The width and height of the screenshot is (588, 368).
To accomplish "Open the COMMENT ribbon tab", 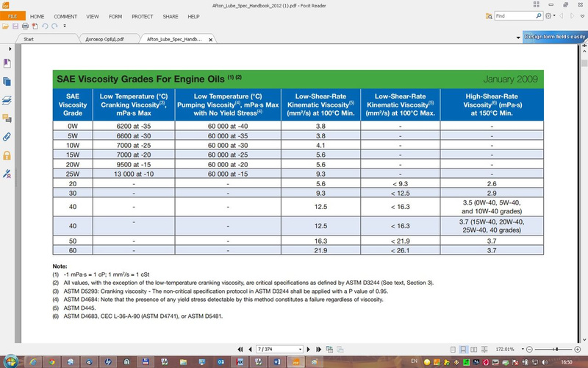I will point(65,15).
